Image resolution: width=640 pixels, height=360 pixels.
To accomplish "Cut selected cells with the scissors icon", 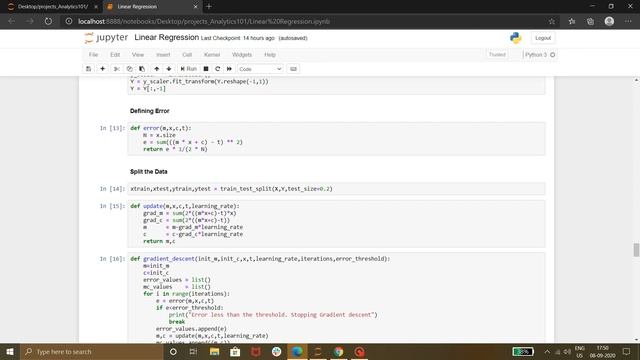I will click(117, 69).
